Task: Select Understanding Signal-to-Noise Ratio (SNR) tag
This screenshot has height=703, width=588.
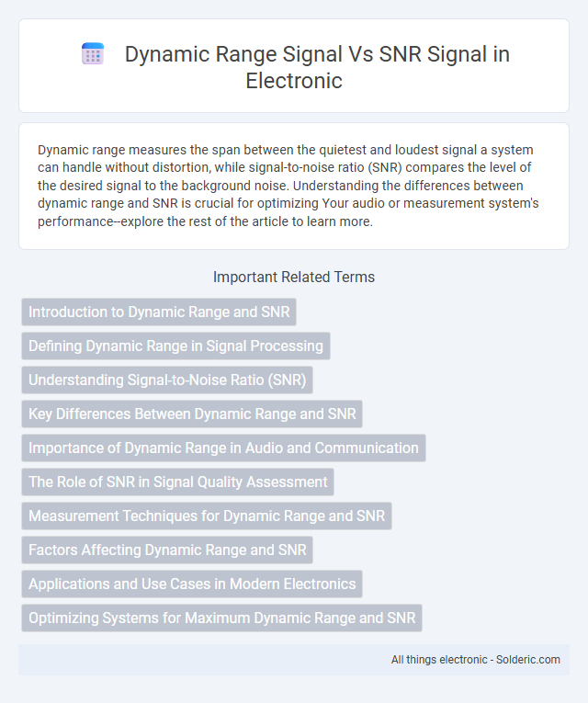Action: (x=167, y=380)
